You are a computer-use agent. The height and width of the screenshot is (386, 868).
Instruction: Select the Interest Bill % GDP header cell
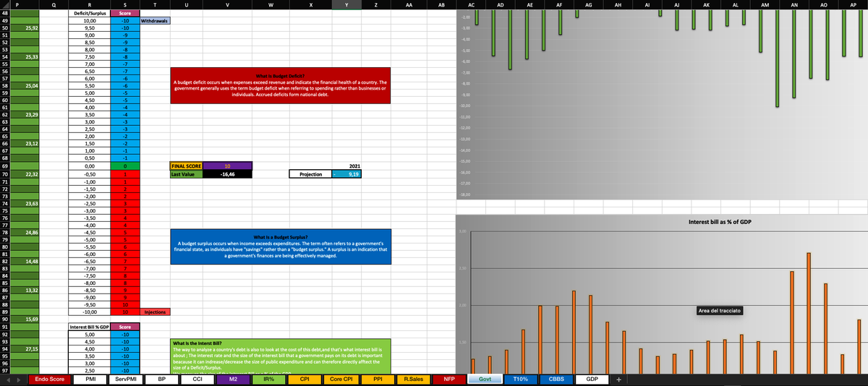pos(89,327)
